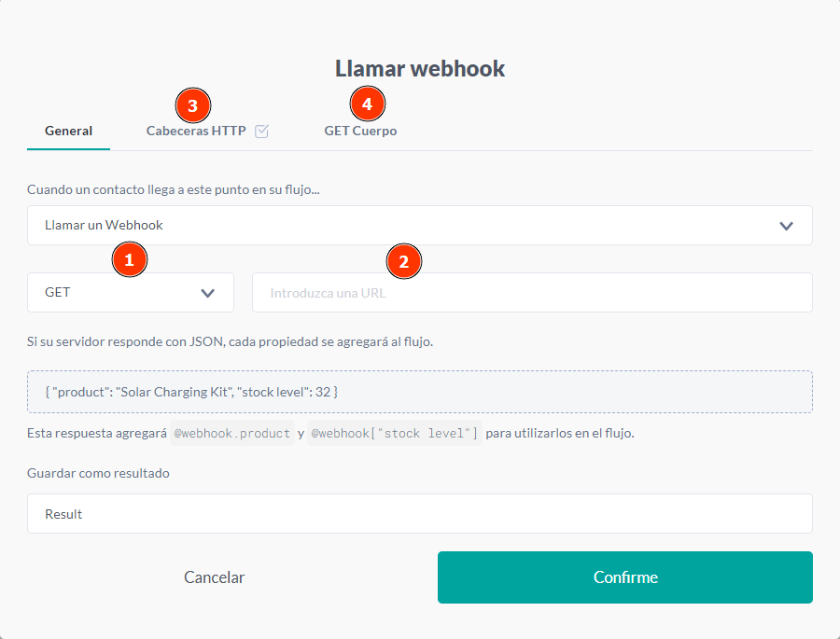
Task: Focus the Introduzca una URL field
Action: click(x=532, y=292)
